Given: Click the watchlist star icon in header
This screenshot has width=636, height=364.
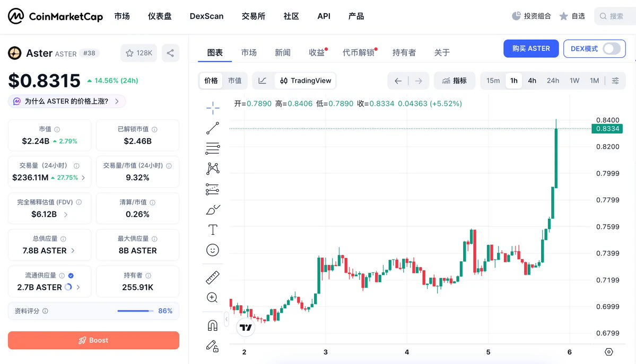Looking at the screenshot, I should point(563,16).
